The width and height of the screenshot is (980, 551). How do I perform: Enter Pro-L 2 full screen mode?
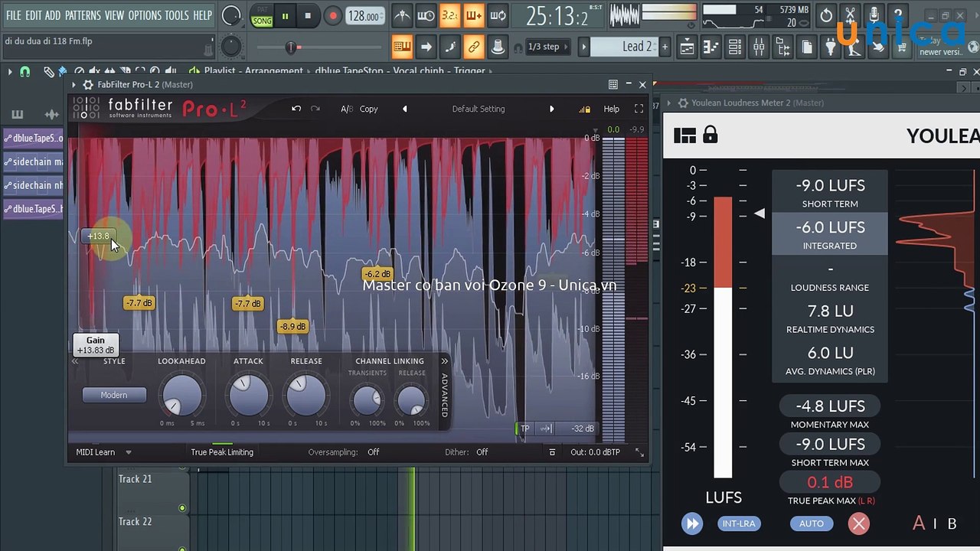click(x=639, y=109)
